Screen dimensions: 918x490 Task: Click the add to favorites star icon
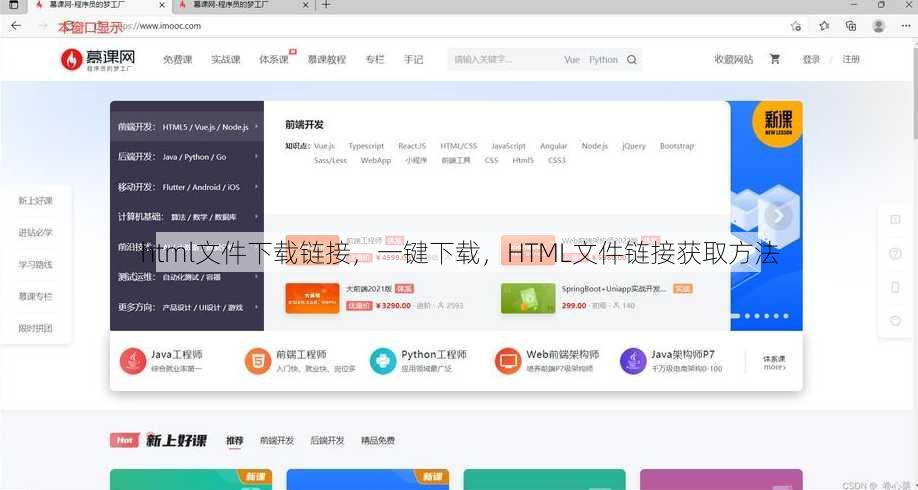tap(796, 26)
